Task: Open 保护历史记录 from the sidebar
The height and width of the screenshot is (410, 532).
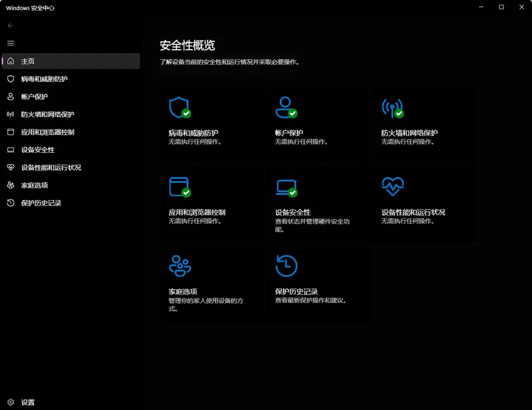Action: [x=11, y=203]
